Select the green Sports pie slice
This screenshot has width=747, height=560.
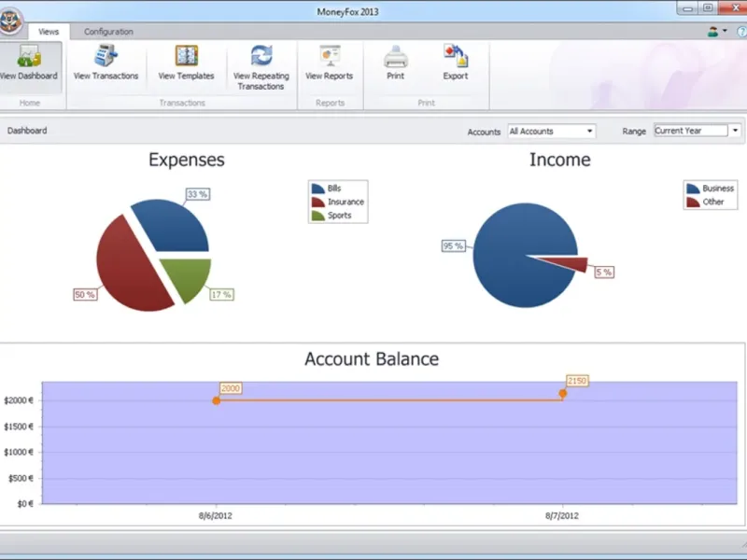coord(190,276)
